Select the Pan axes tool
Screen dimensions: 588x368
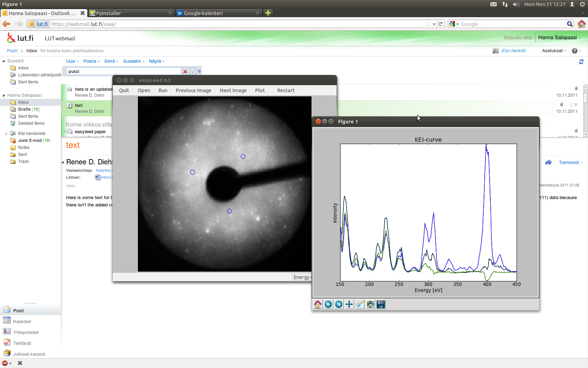point(349,304)
